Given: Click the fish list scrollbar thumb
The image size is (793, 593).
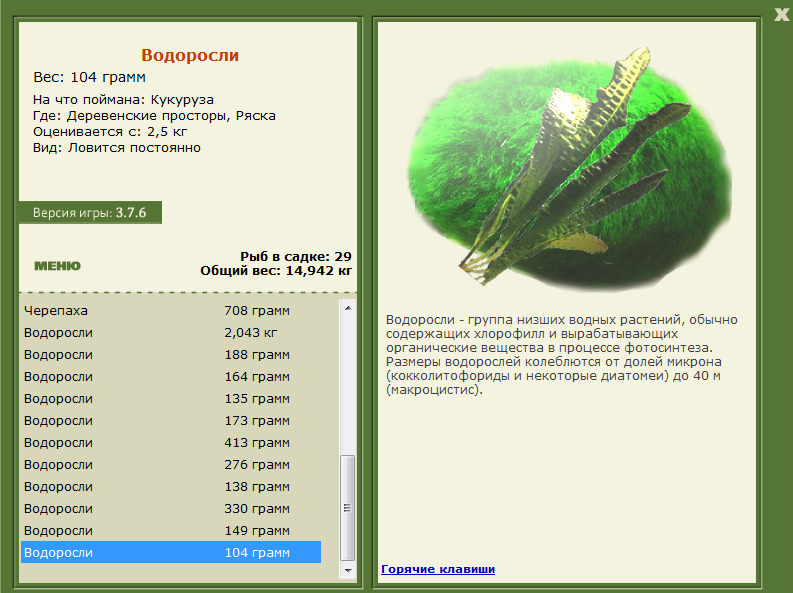Looking at the screenshot, I should (x=347, y=508).
